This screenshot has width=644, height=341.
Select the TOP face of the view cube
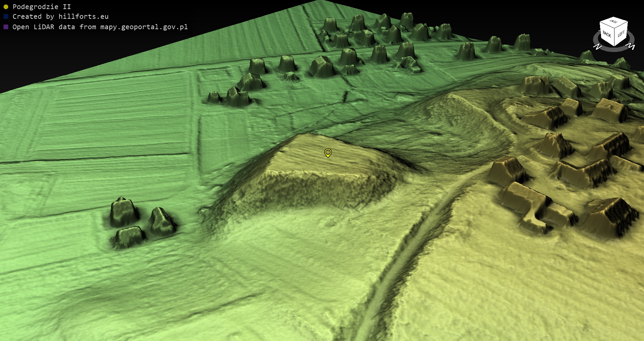pyautogui.click(x=614, y=22)
